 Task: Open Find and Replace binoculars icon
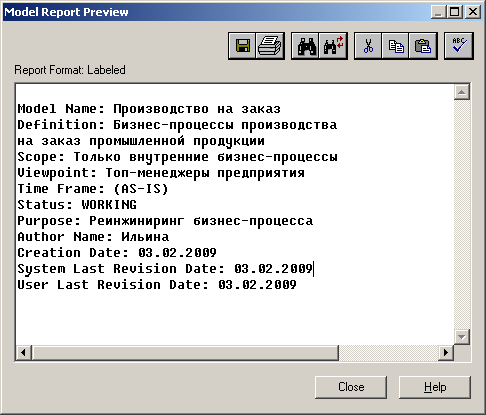[333, 46]
